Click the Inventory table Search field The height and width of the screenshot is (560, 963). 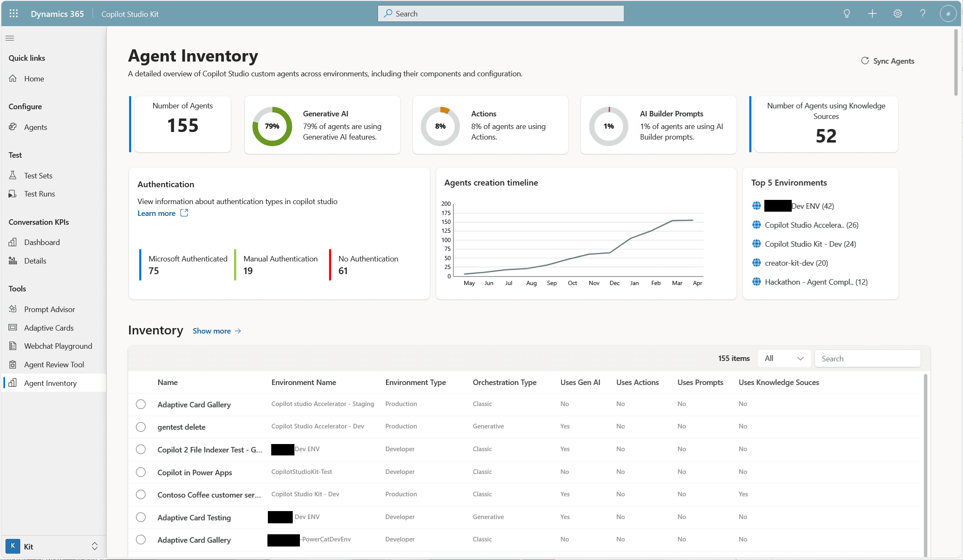(867, 358)
